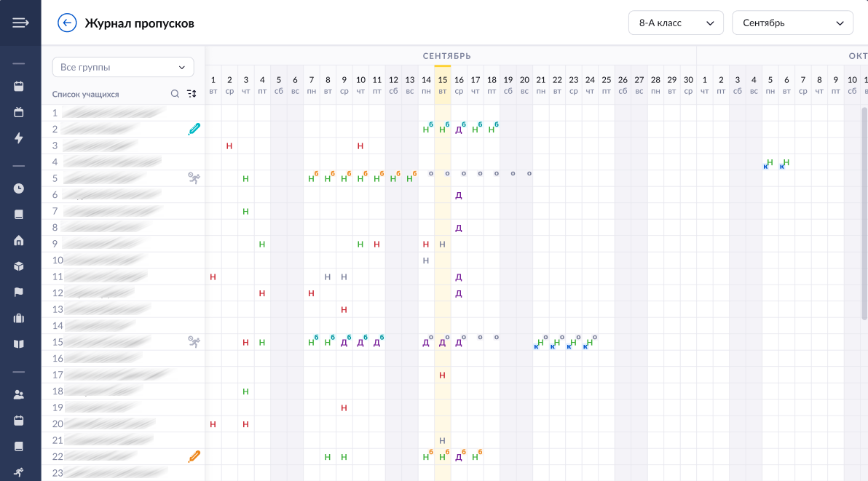Image resolution: width=868 pixels, height=481 pixels.
Task: Open the open book icon in sidebar
Action: pos(19,343)
